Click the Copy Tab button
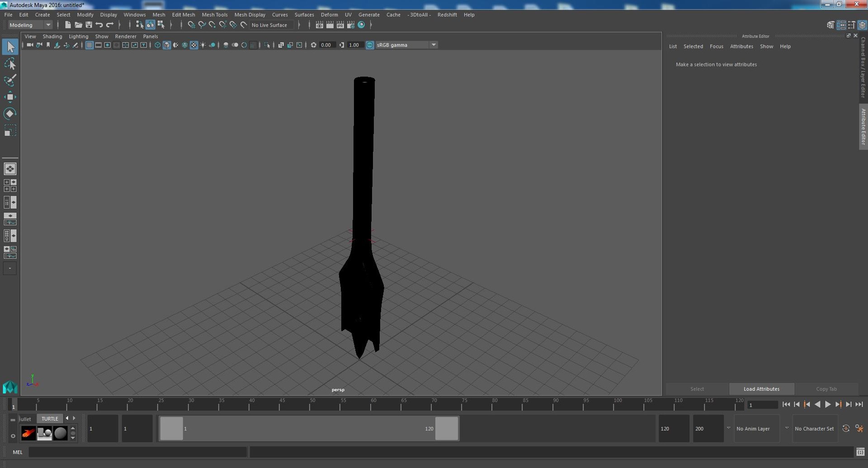The height and width of the screenshot is (468, 868). point(826,389)
